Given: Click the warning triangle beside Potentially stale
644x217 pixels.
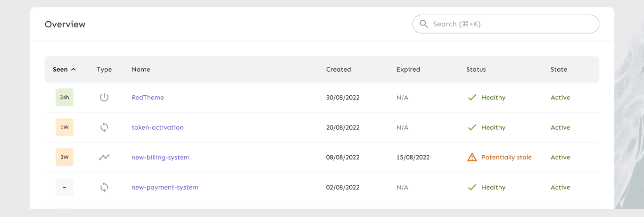Looking at the screenshot, I should click(472, 157).
